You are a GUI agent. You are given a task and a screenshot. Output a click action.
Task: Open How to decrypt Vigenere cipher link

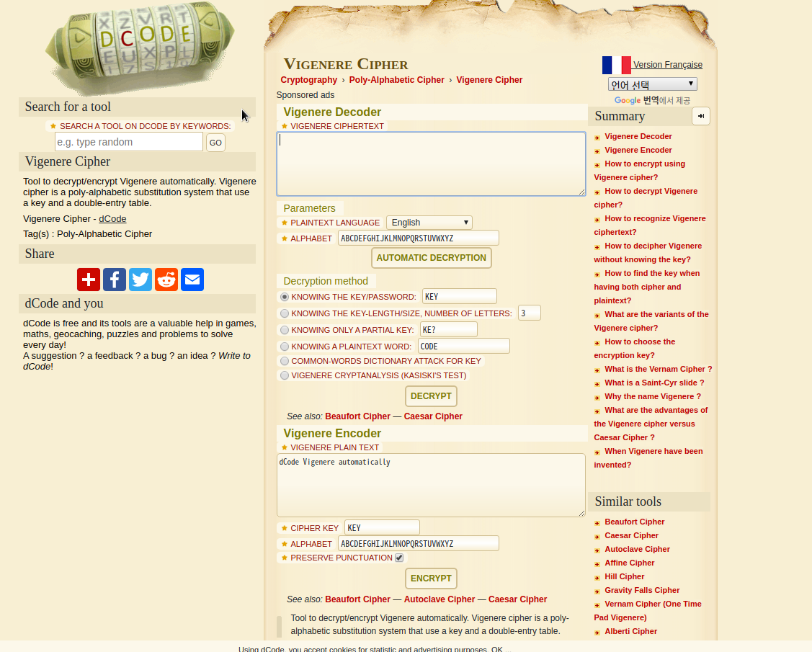pos(646,198)
